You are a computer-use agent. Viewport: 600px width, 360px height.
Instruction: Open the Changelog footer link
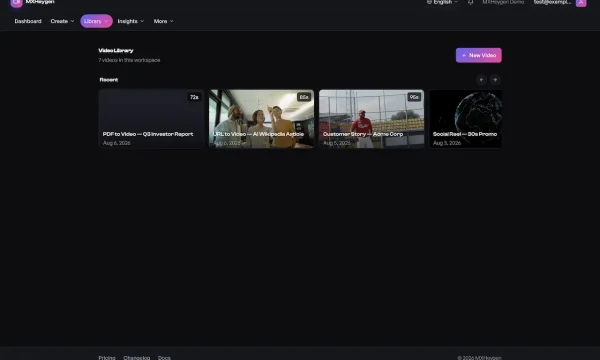[x=137, y=358]
